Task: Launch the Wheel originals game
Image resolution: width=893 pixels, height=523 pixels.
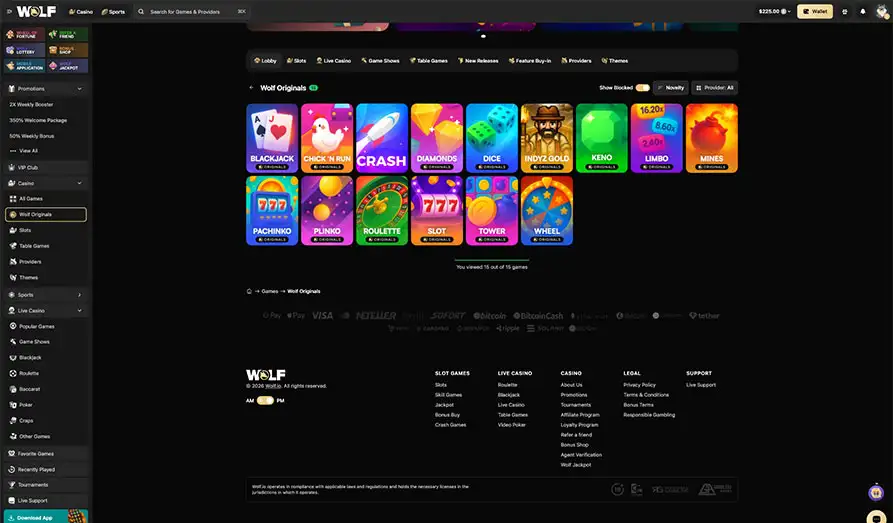Action: pos(547,211)
